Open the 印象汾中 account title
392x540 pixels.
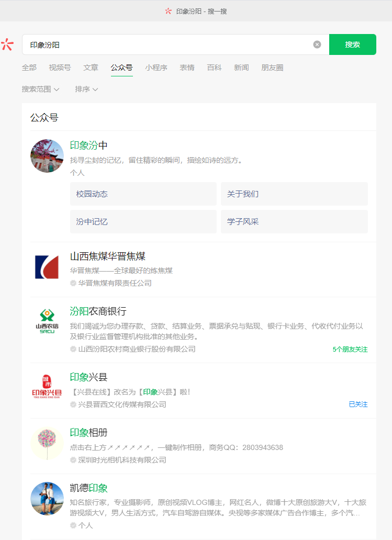(x=88, y=145)
